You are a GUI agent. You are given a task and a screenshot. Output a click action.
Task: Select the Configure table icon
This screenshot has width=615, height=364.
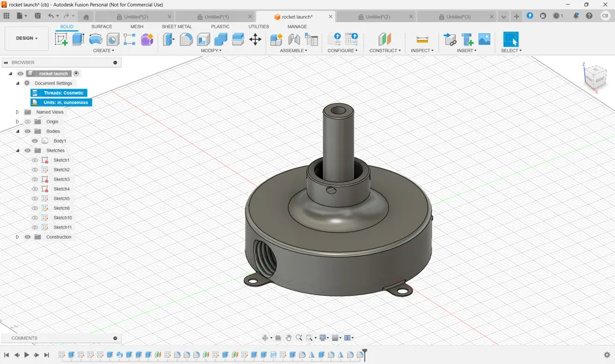pos(352,39)
